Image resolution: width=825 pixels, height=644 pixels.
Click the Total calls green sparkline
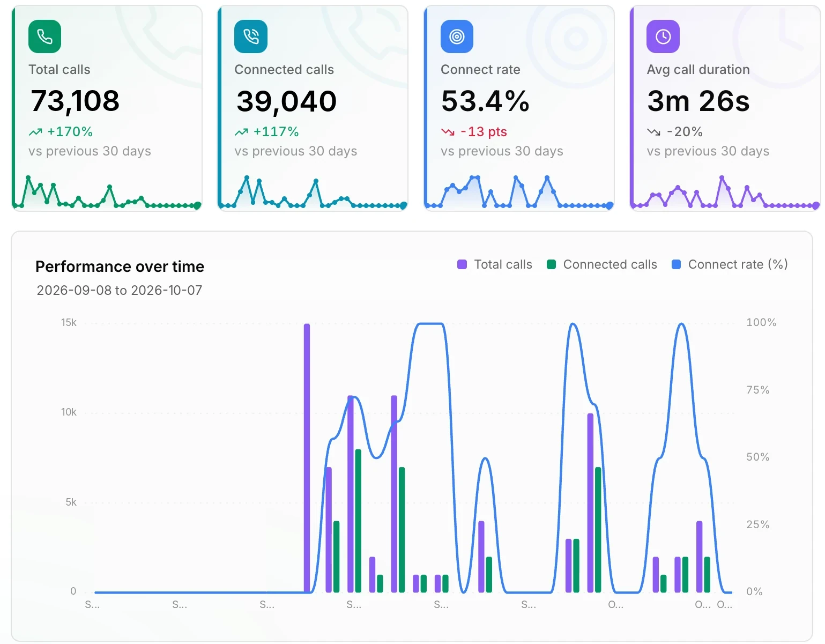[x=107, y=192]
